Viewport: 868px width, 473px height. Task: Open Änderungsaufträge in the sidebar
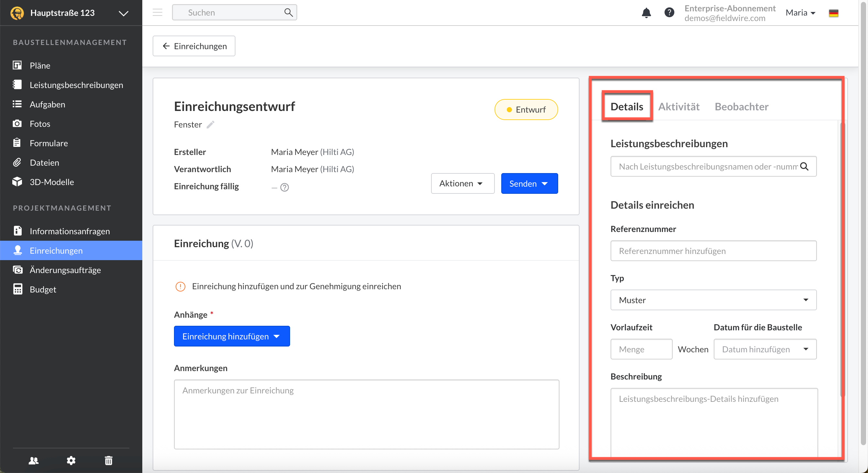[x=65, y=270]
